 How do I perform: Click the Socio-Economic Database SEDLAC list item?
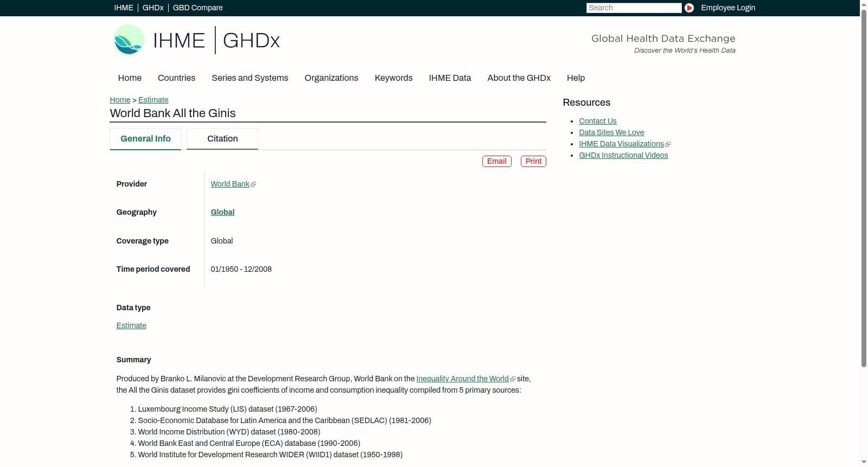284,421
